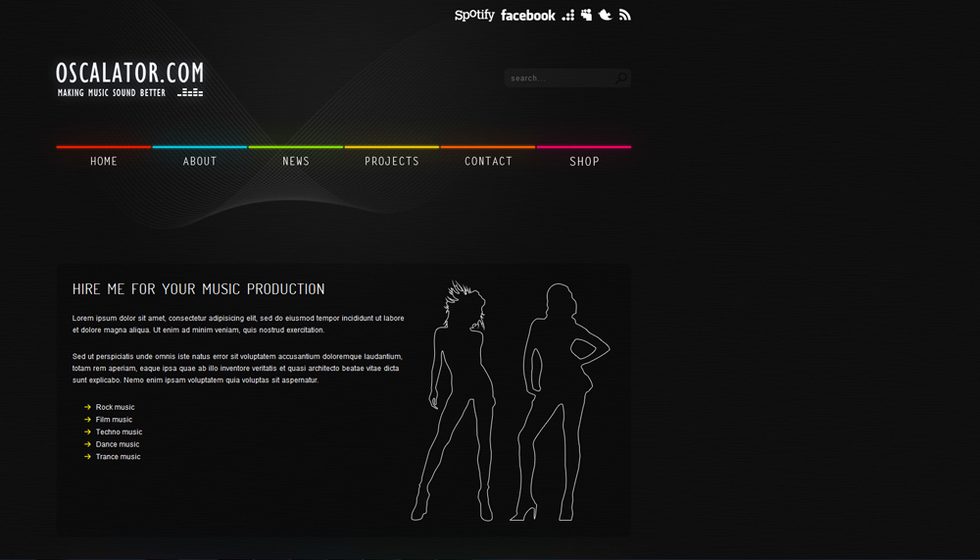Open the Contact menu item

[x=488, y=161]
